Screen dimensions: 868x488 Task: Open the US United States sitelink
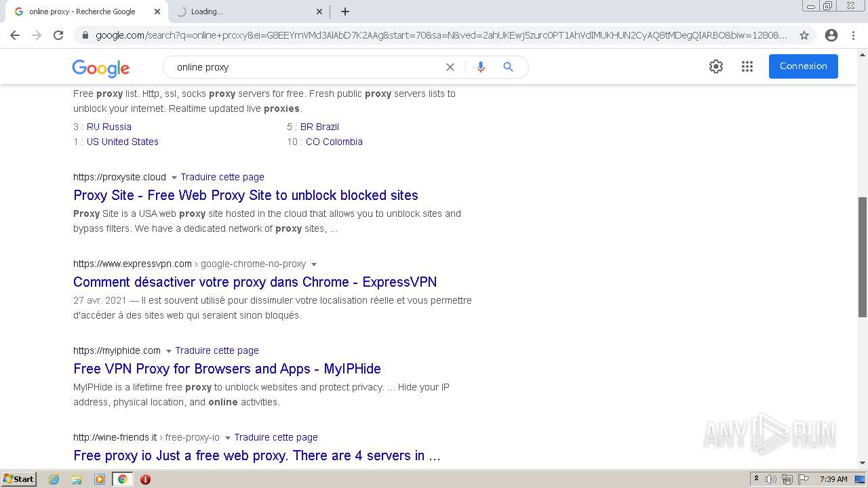coord(123,142)
